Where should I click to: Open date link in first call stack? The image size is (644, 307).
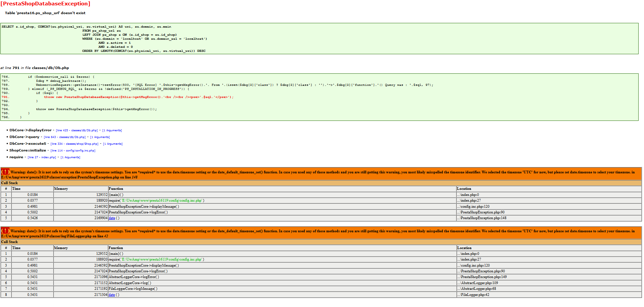pos(112,218)
